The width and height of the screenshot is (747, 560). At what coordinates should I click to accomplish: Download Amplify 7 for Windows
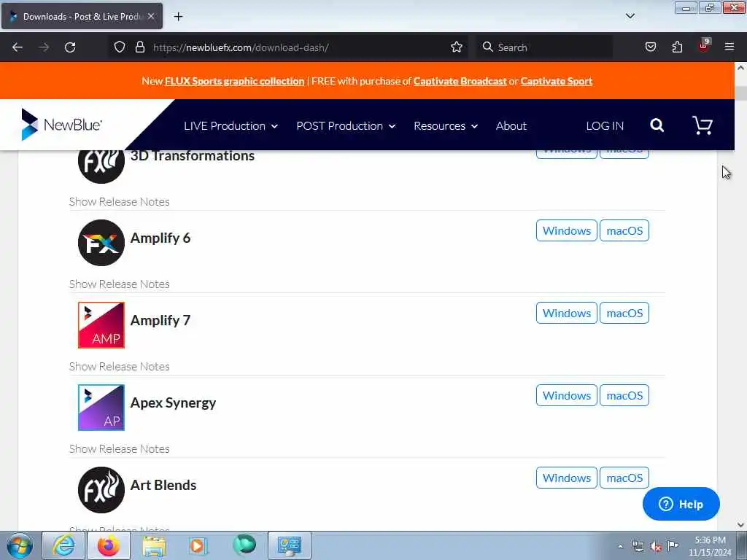point(566,313)
